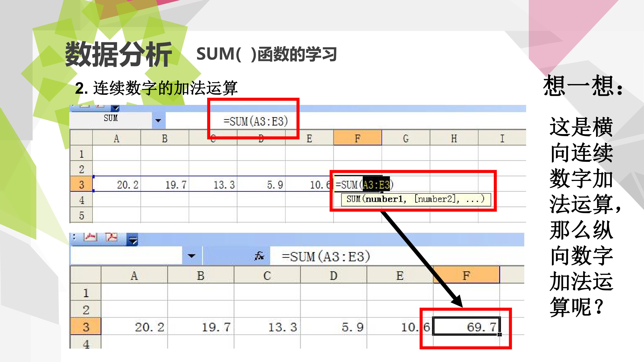
Task: Click the empty name box in lower spreadsheet
Action: 126,256
